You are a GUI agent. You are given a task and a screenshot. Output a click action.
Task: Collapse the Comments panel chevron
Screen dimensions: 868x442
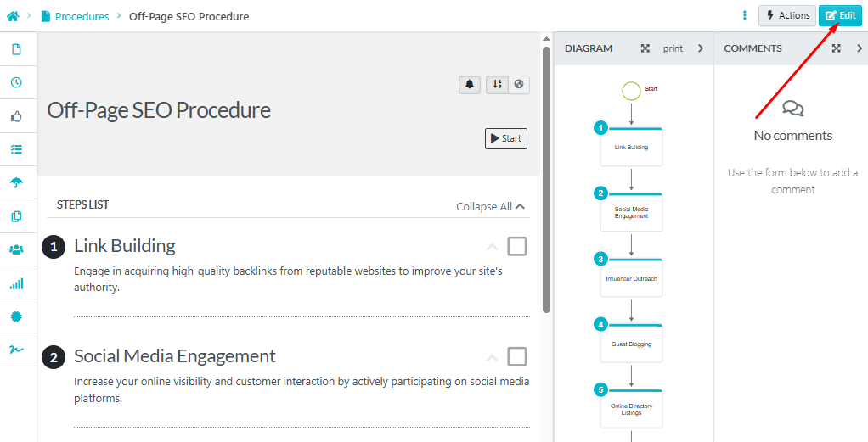point(860,48)
